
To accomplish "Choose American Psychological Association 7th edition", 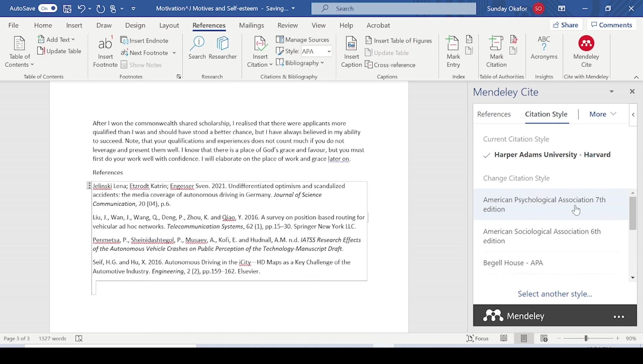I will coord(551,204).
